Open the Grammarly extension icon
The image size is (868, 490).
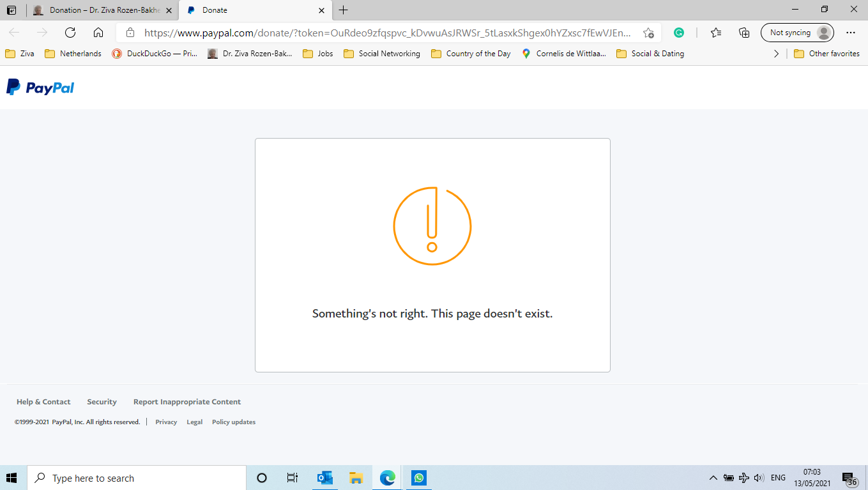tap(679, 33)
